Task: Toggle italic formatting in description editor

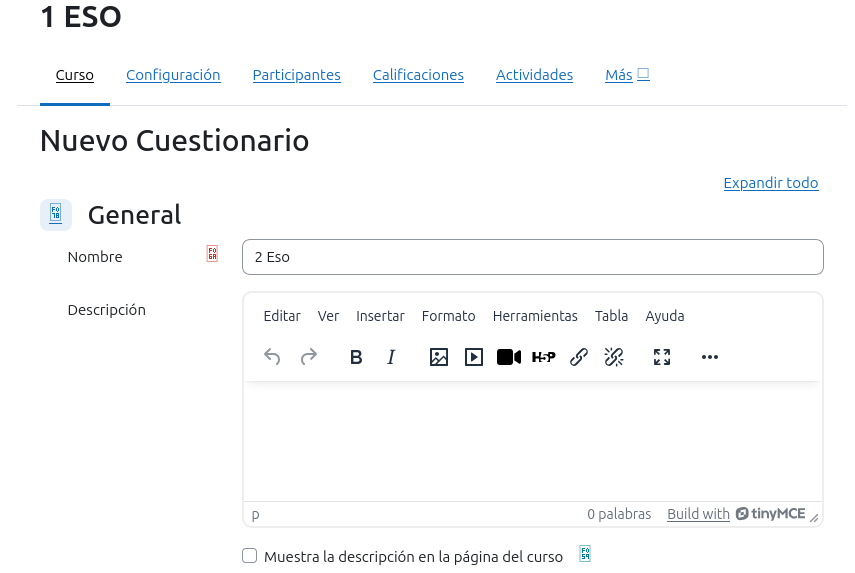Action: [x=391, y=357]
